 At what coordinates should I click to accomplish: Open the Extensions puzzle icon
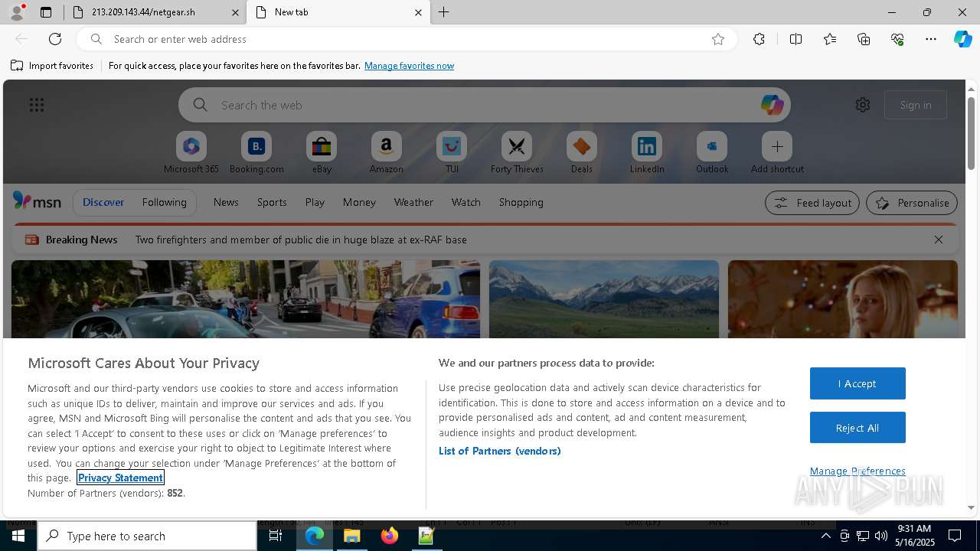(x=759, y=39)
